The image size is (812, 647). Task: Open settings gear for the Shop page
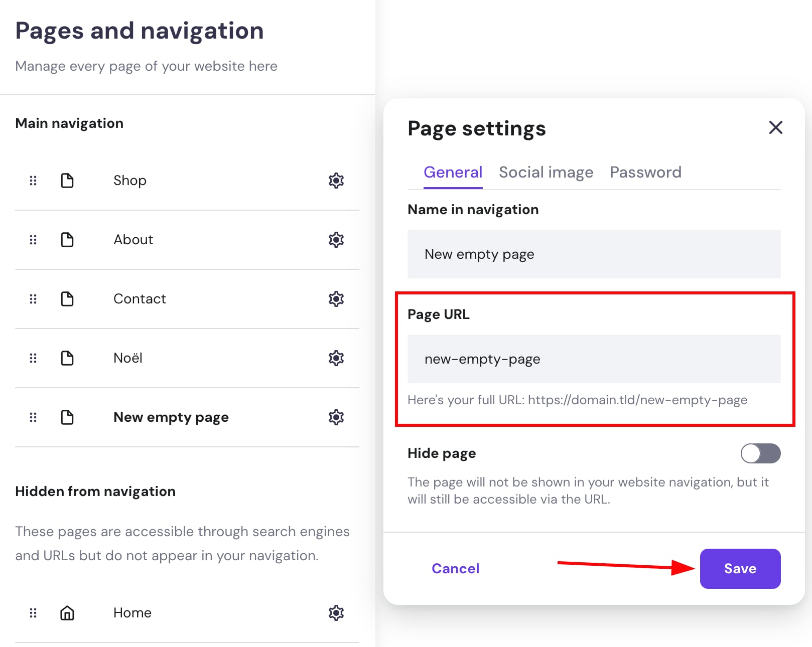[x=336, y=181]
